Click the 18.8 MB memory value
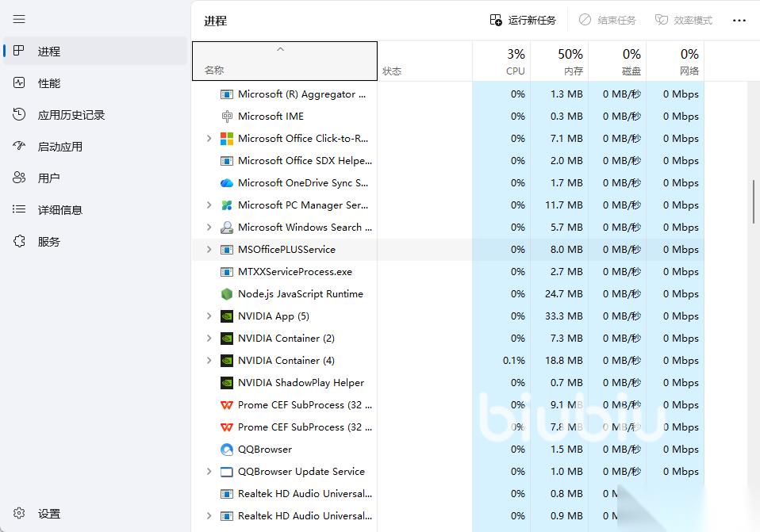The width and height of the screenshot is (760, 532). point(564,361)
